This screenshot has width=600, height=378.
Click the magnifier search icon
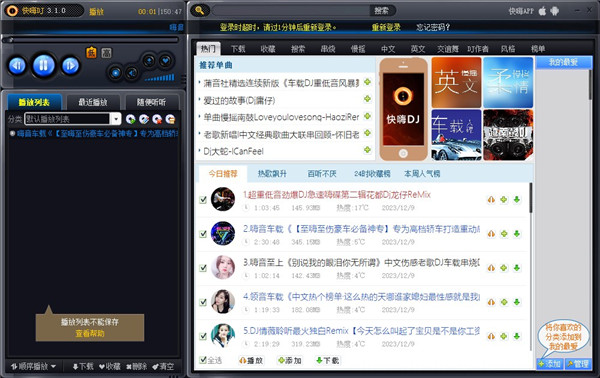tap(200, 10)
